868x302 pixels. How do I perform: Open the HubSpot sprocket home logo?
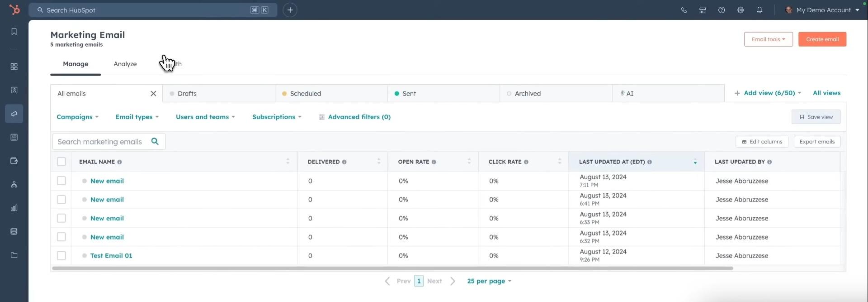tap(14, 10)
